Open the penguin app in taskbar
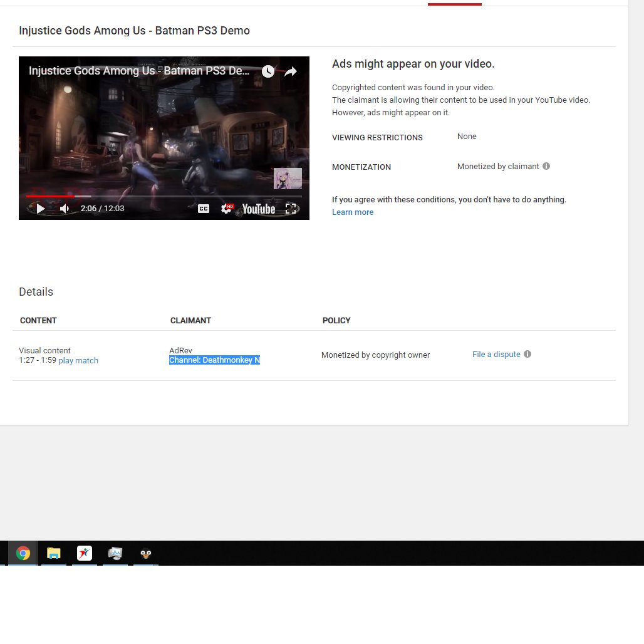The height and width of the screenshot is (644, 644). point(146,553)
